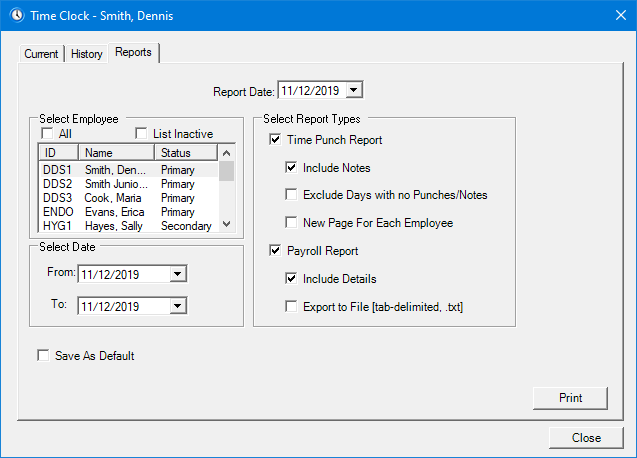Sort employees by Name column header
The height and width of the screenshot is (458, 637).
click(x=117, y=153)
